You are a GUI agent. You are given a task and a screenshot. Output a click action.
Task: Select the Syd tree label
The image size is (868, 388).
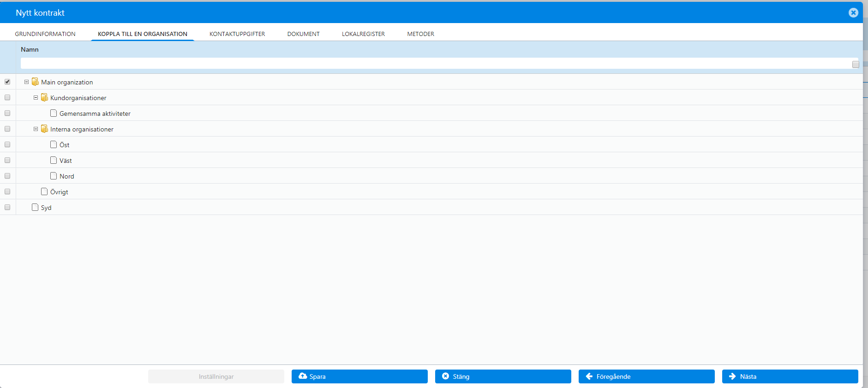coord(46,208)
